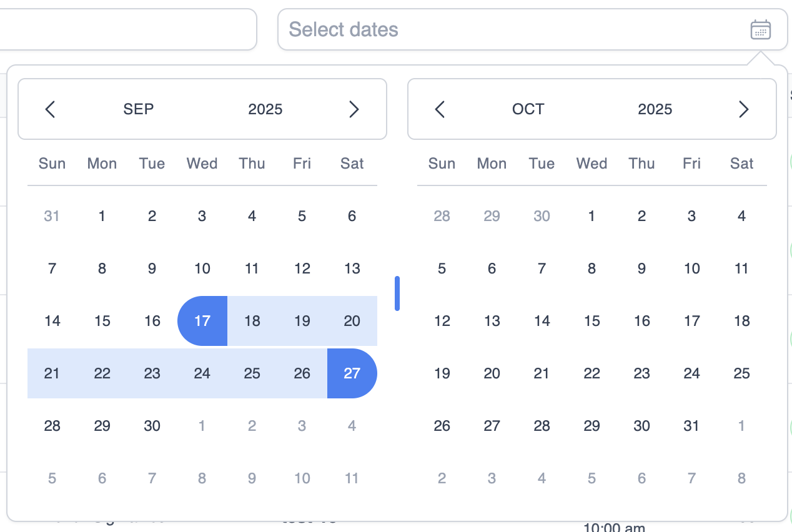Pick October 31 in the calendar
Screen dimensions: 792x532
click(691, 426)
